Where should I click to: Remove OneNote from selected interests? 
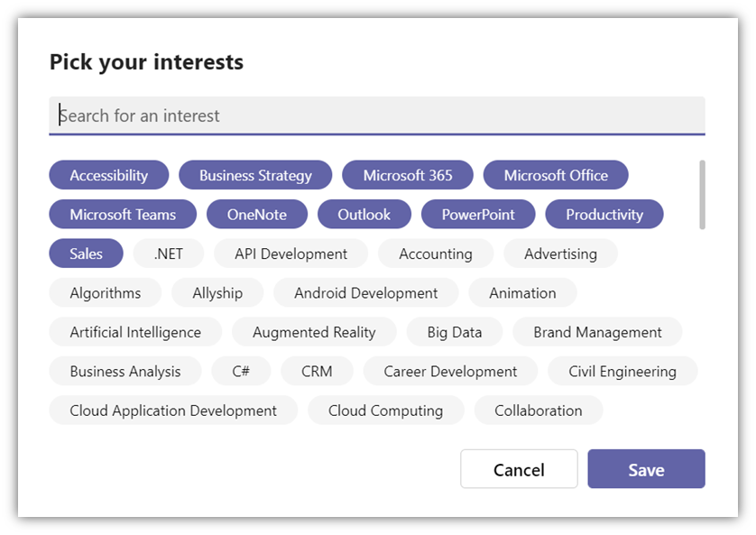click(257, 215)
